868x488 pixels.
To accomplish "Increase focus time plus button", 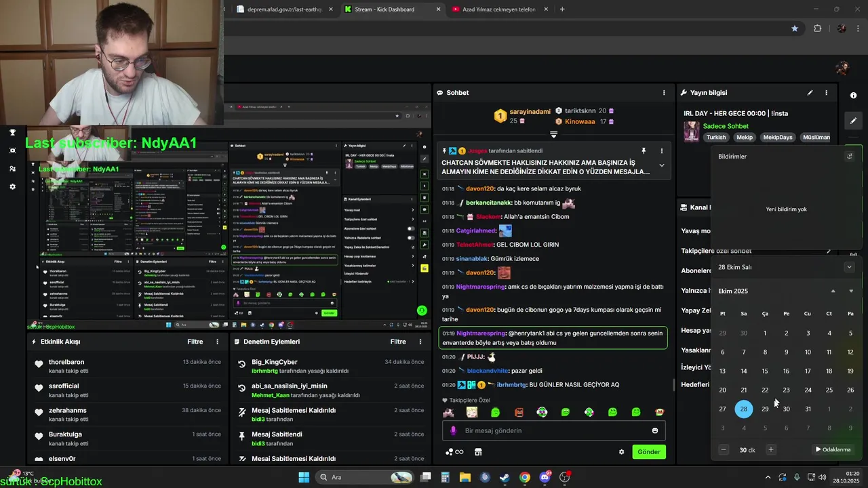I will [x=770, y=449].
